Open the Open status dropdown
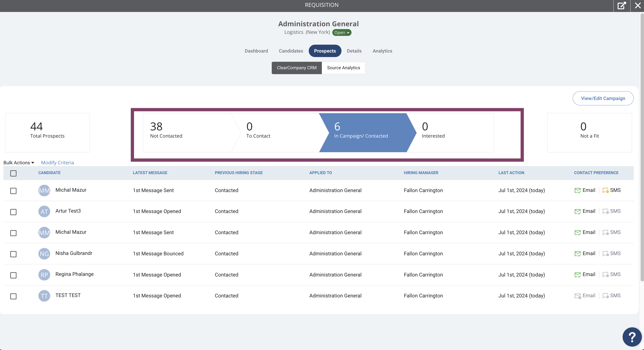The width and height of the screenshot is (644, 350). point(341,32)
